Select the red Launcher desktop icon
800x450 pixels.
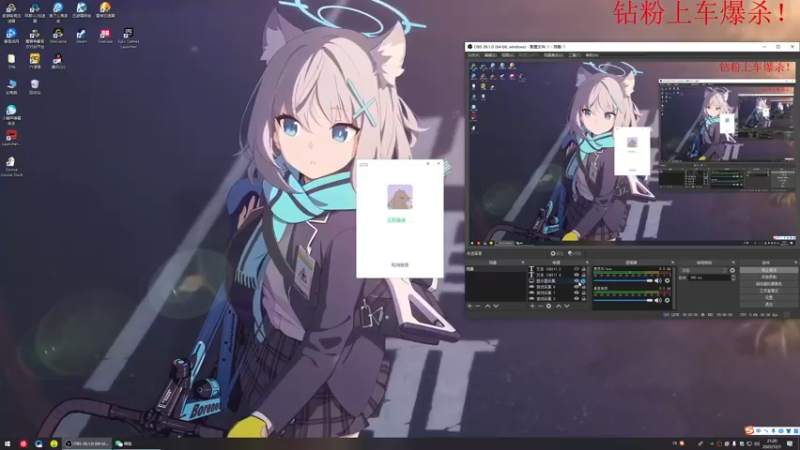[11, 138]
